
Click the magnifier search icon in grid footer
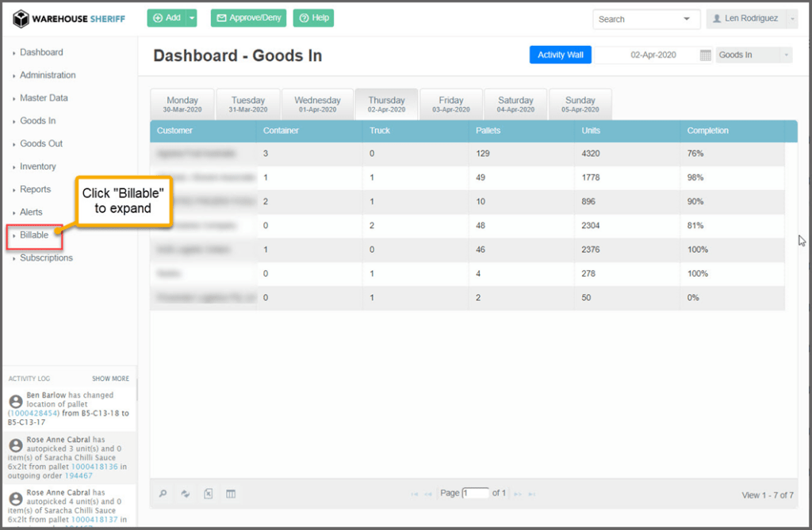click(x=163, y=494)
